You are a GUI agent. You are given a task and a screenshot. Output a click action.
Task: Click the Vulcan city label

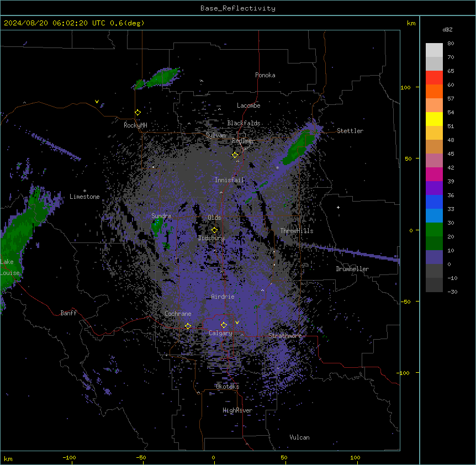pyautogui.click(x=300, y=437)
